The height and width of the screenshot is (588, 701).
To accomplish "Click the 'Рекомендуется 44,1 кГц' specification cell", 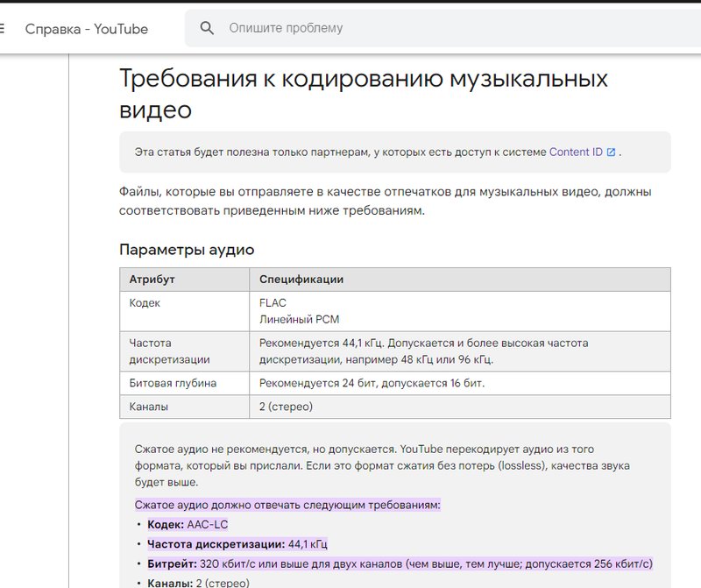I will [x=460, y=351].
